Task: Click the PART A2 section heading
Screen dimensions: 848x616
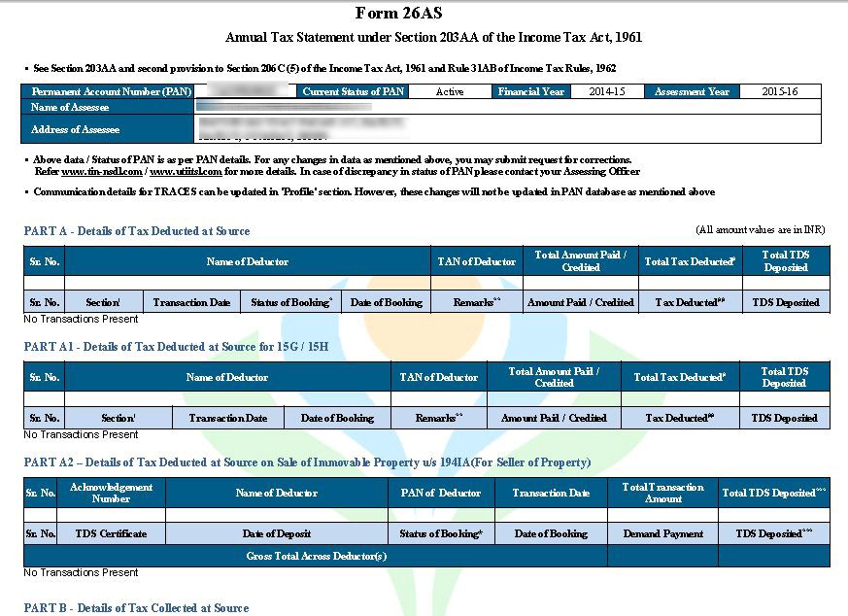Action: point(307,462)
